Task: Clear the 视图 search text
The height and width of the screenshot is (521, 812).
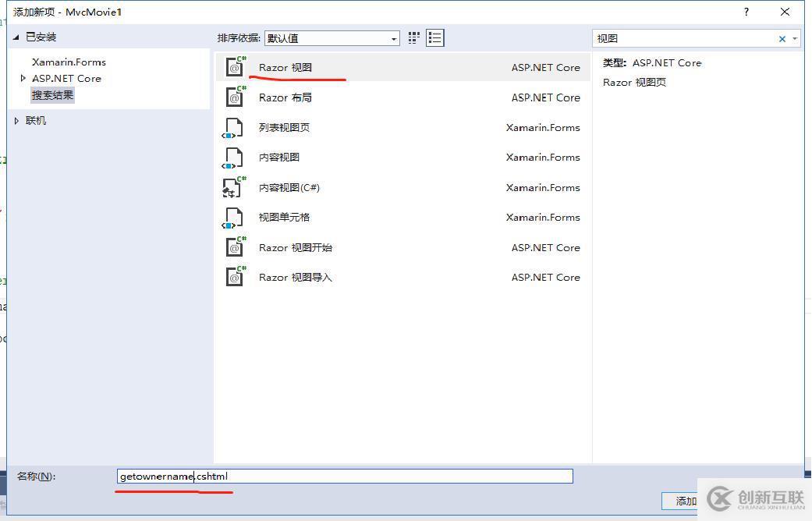Action: click(782, 38)
